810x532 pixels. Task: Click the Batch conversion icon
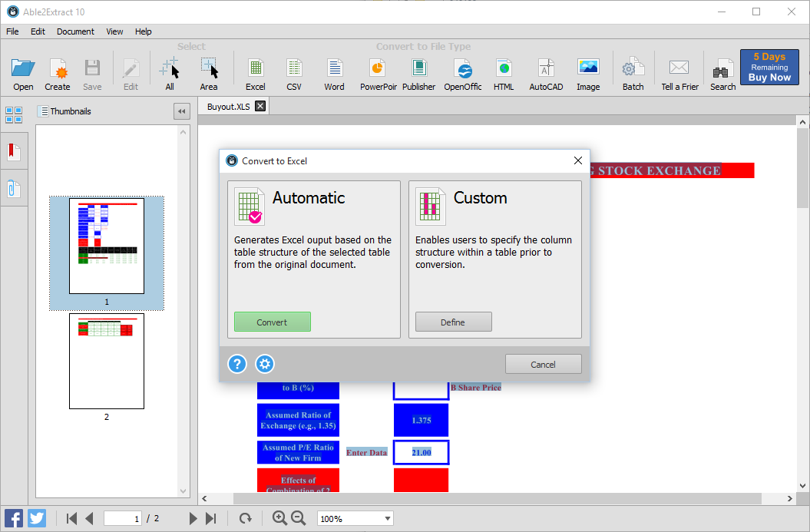pos(633,74)
